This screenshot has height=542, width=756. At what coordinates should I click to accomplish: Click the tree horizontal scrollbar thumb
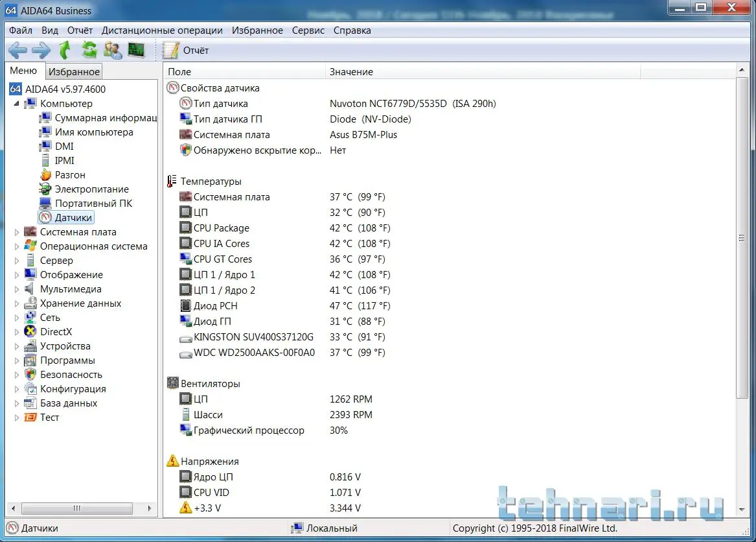click(x=77, y=508)
